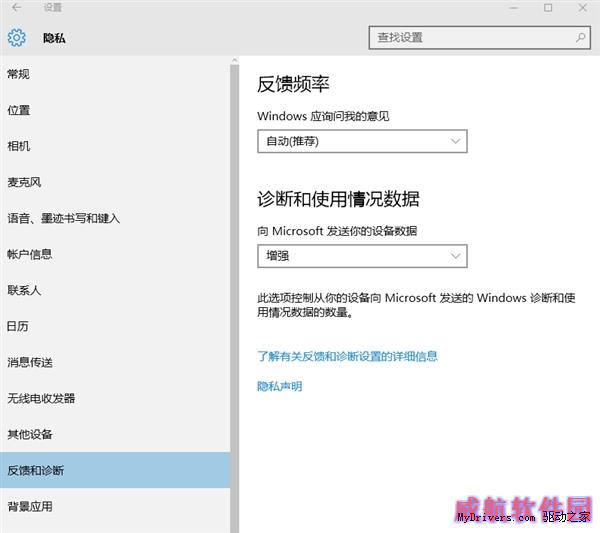The height and width of the screenshot is (533, 600).
Task: Click label 向 Microsoft 发送你的设备数据
Action: (x=337, y=231)
